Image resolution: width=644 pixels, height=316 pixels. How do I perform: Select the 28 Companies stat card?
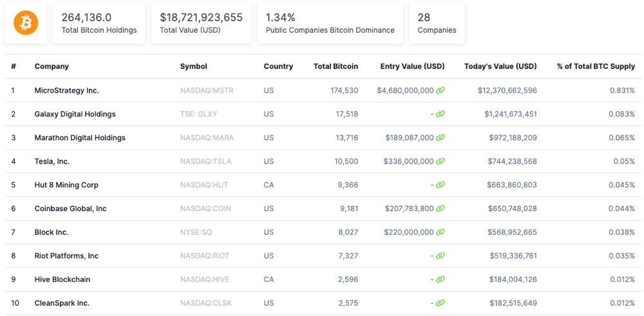pyautogui.click(x=437, y=23)
